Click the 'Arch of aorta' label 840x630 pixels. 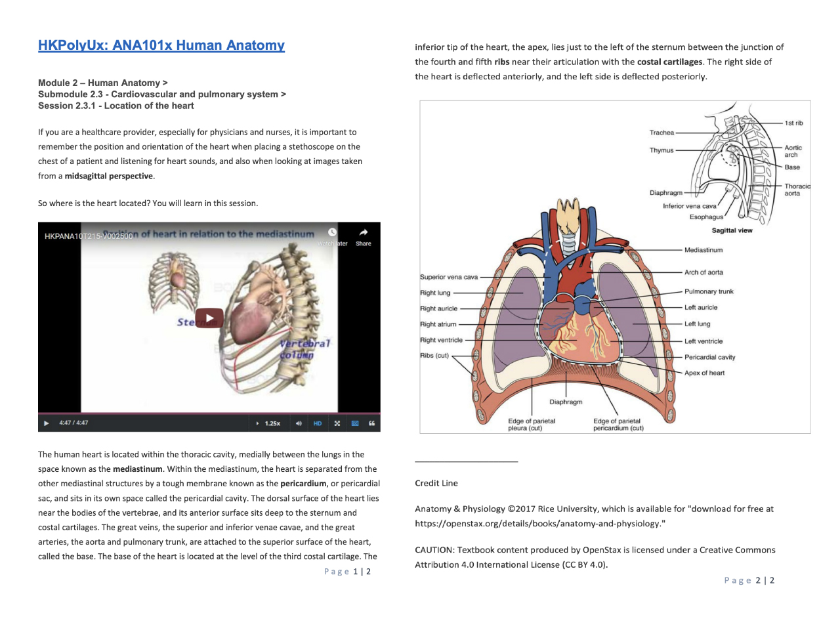tap(703, 272)
